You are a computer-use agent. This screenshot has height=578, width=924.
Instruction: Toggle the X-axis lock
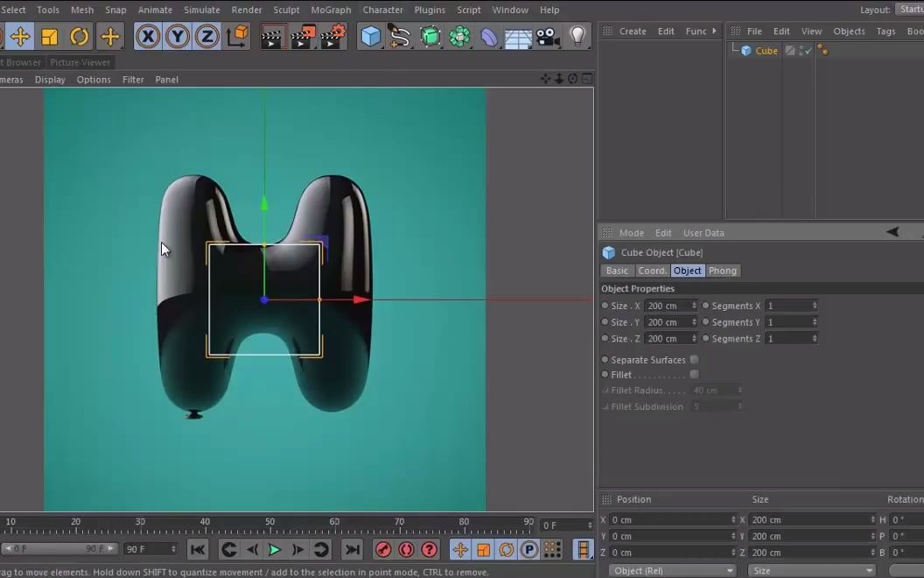tap(148, 37)
